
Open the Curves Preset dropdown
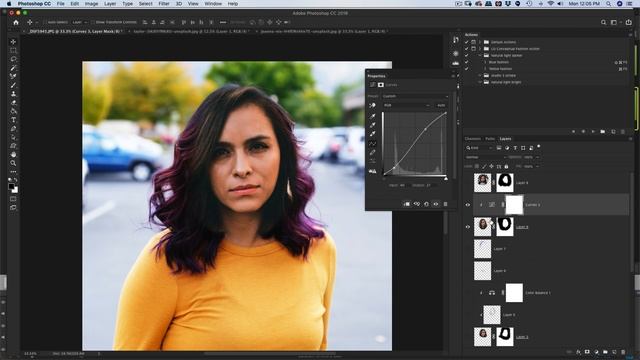(415, 96)
